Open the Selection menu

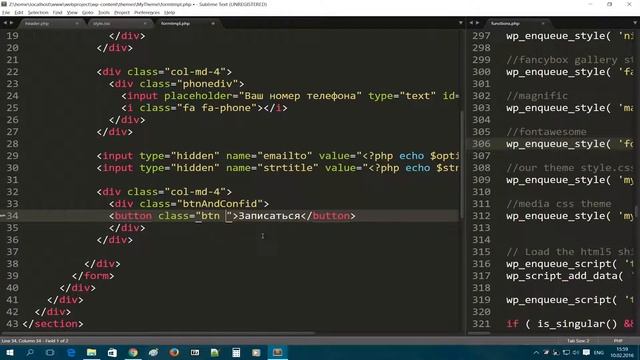pos(38,13)
